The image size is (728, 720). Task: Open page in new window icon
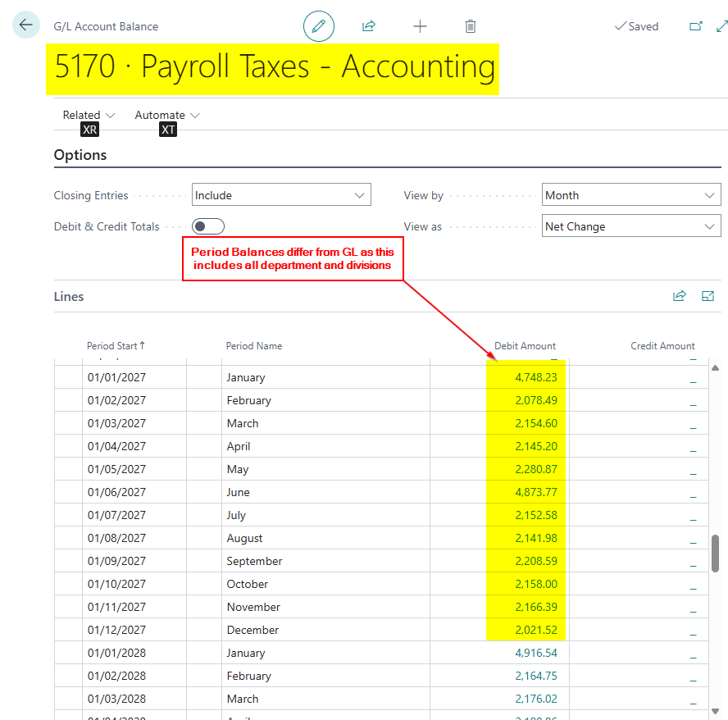(695, 26)
